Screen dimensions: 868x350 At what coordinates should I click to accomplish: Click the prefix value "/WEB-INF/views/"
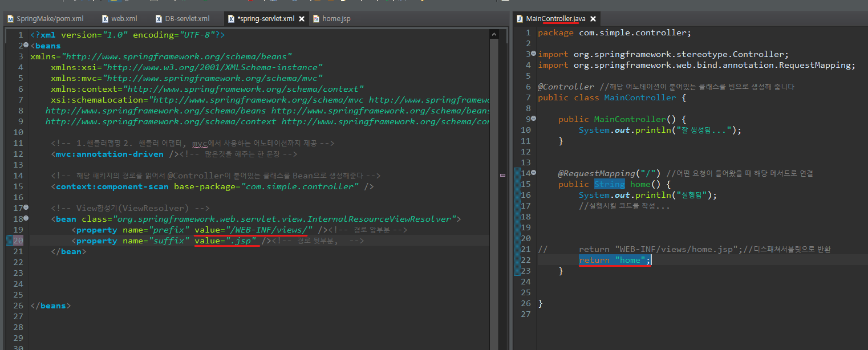coord(269,230)
